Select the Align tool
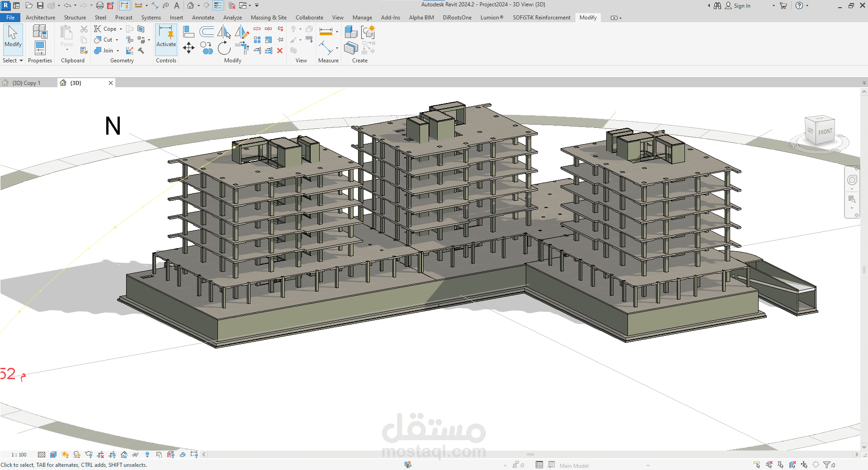 [189, 32]
